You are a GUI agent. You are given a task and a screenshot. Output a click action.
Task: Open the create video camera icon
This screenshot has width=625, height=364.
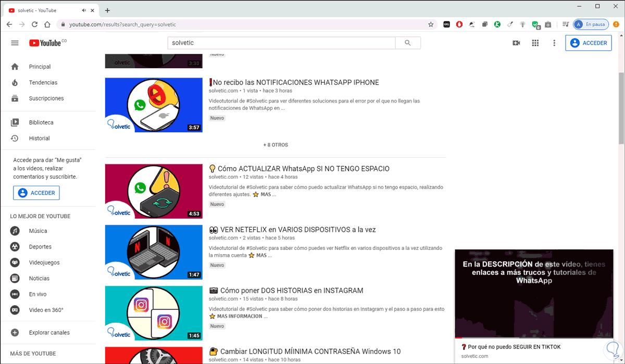(x=516, y=43)
